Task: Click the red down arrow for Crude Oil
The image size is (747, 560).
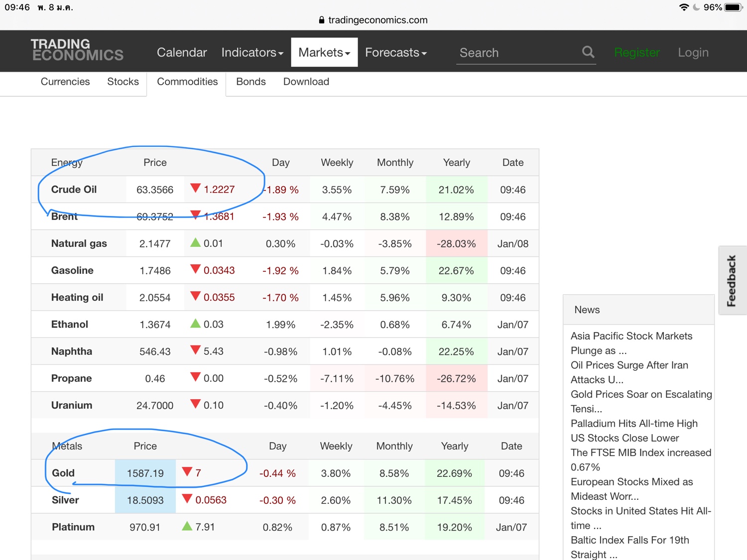Action: 195,188
